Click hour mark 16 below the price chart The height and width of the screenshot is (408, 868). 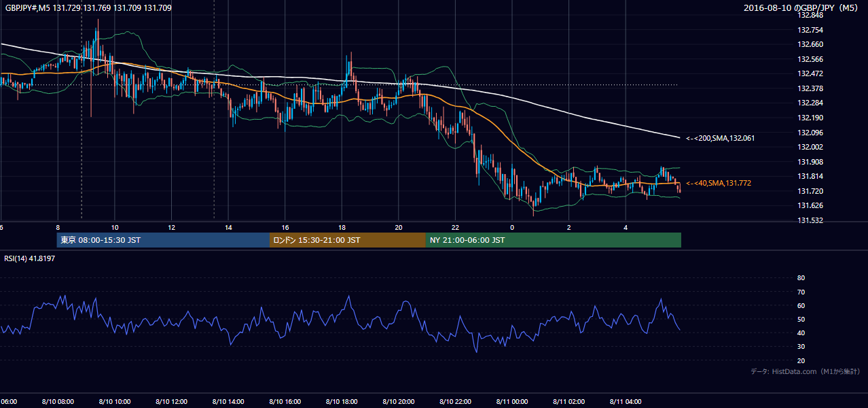[285, 228]
